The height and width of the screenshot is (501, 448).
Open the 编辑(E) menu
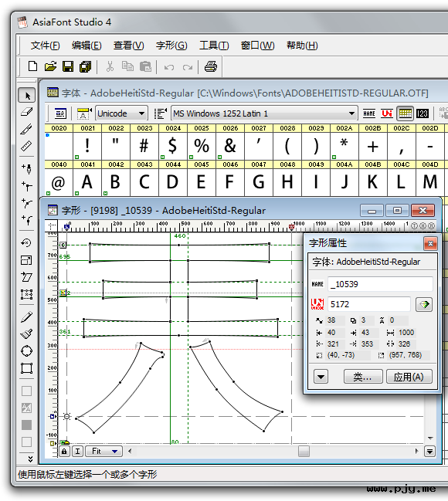point(87,46)
